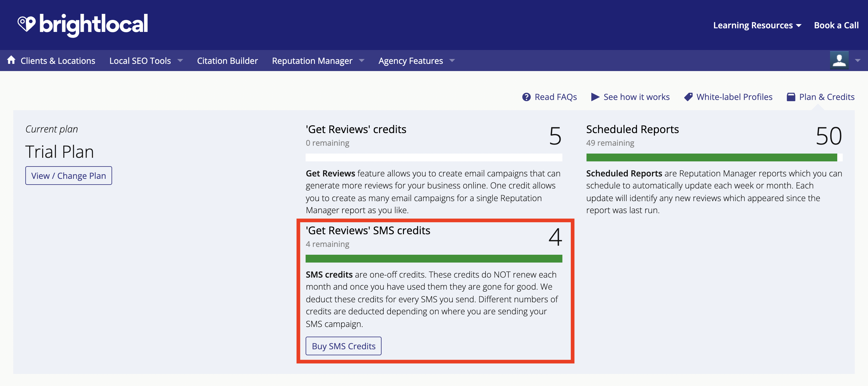
Task: Click the 'Get Reviews' SMS credits heading
Action: click(368, 231)
